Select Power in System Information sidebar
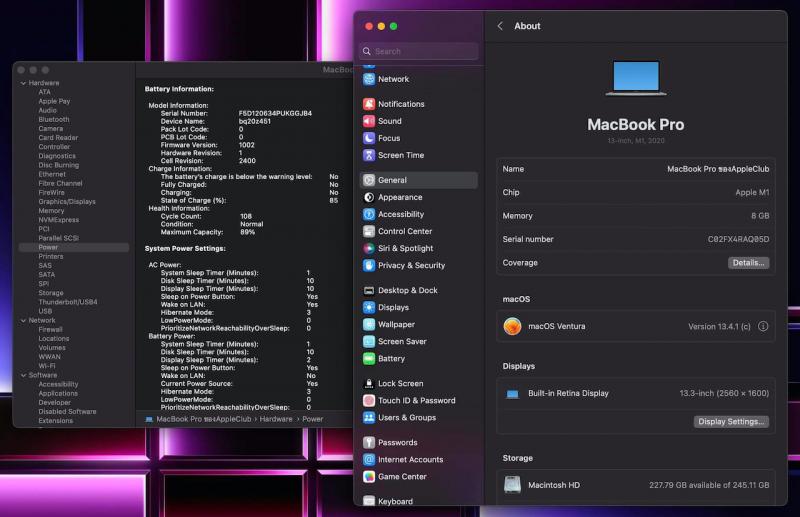Viewport: 800px width, 517px height. pos(74,247)
